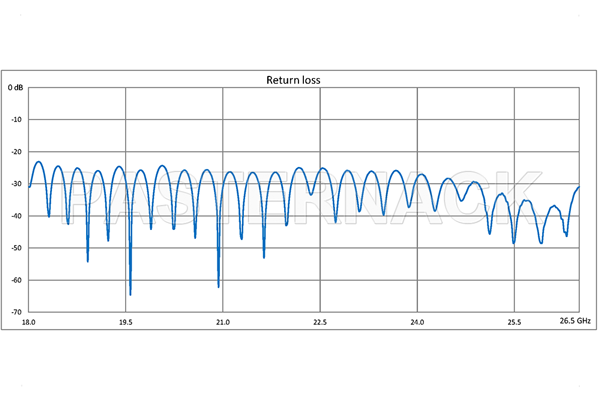This screenshot has width=600, height=400.
Task: Click the trace end point at 26.5 GHz
Action: coord(579,187)
